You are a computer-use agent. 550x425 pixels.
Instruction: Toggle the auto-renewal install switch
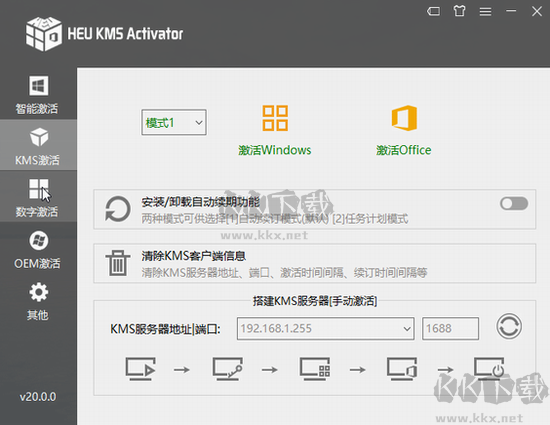point(514,203)
